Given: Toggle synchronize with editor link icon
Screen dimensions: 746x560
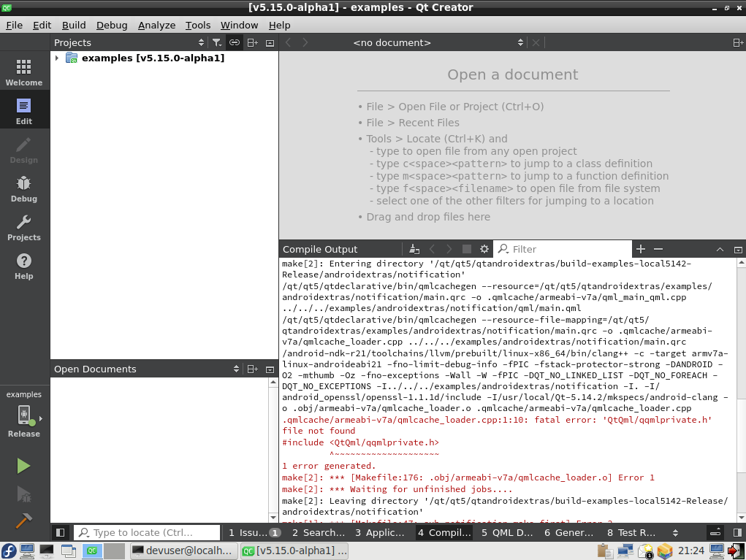Looking at the screenshot, I should 235,43.
